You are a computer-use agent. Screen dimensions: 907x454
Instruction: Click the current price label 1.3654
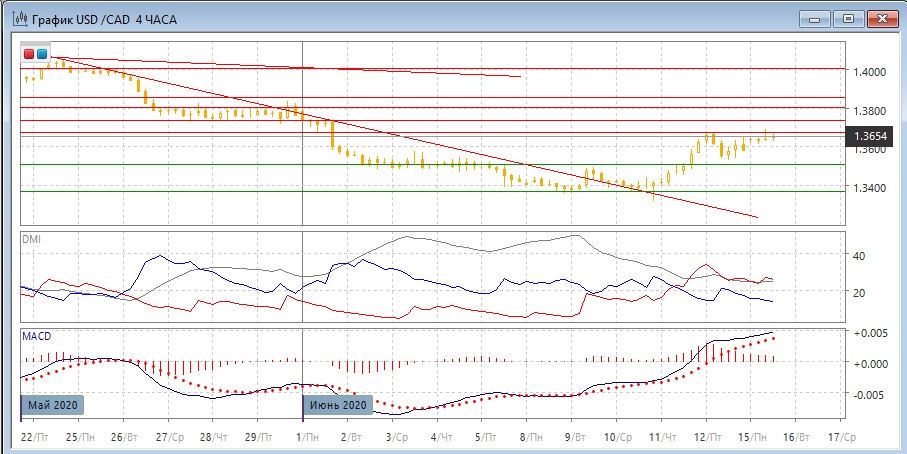869,136
